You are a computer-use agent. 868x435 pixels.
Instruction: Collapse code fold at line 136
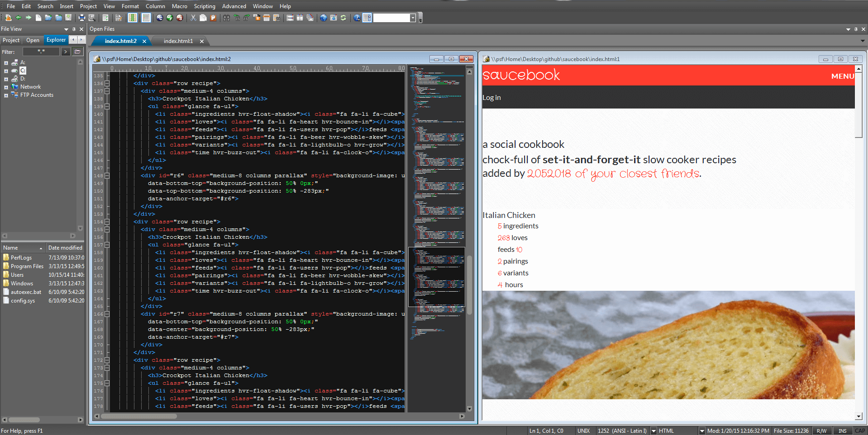coord(107,83)
